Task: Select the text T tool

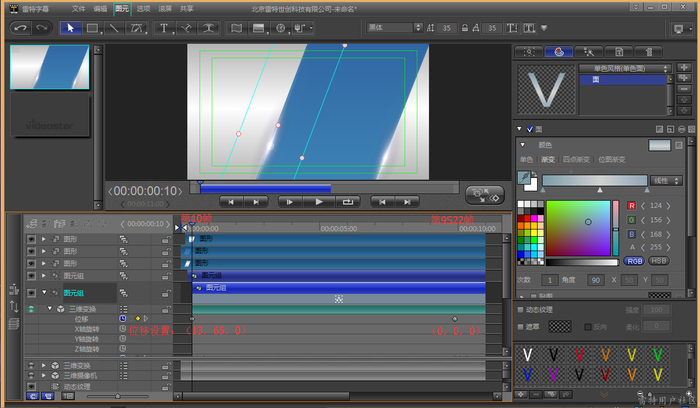Action: (x=164, y=28)
